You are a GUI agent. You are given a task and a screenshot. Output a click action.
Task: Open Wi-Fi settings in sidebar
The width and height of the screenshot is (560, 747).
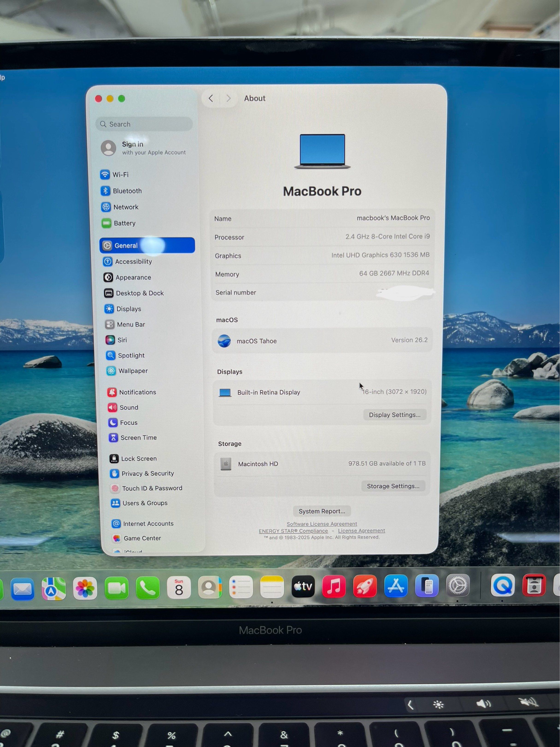(x=115, y=175)
